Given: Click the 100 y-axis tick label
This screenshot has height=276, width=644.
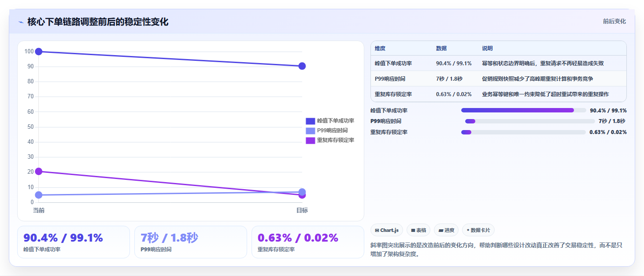Looking at the screenshot, I should click(29, 52).
